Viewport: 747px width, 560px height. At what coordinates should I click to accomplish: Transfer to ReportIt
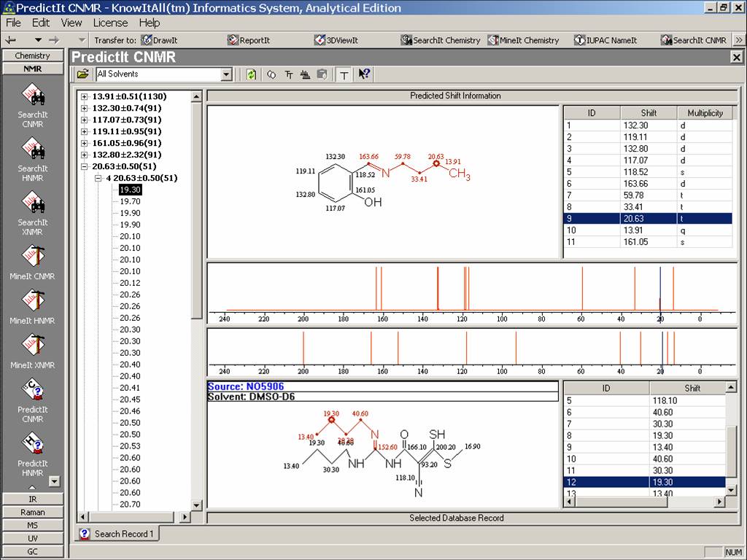click(x=249, y=41)
